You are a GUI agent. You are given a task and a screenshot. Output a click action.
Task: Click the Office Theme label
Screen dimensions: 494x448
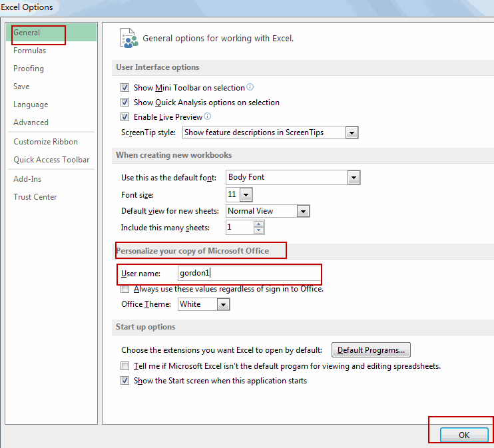coord(146,304)
